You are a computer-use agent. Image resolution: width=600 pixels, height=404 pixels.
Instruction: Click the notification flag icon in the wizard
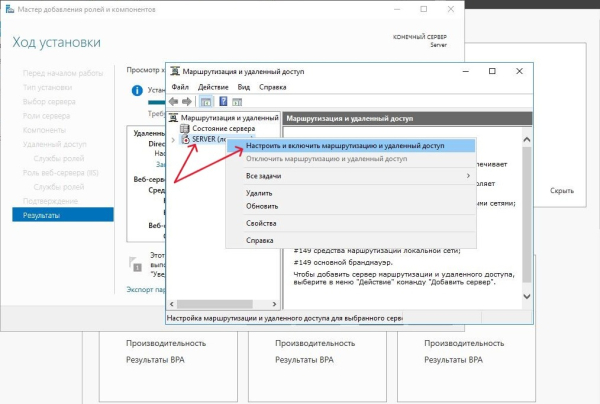pyautogui.click(x=135, y=264)
